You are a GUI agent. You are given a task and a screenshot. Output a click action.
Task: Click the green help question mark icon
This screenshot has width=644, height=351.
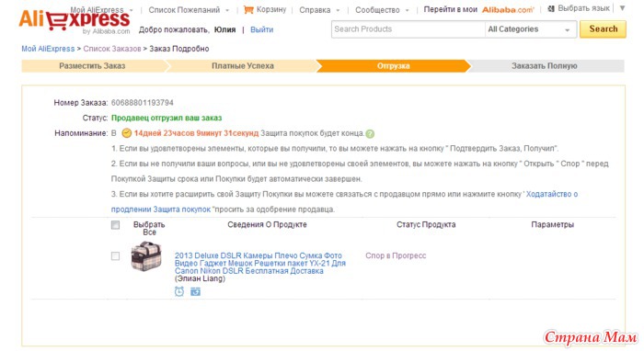coord(370,133)
